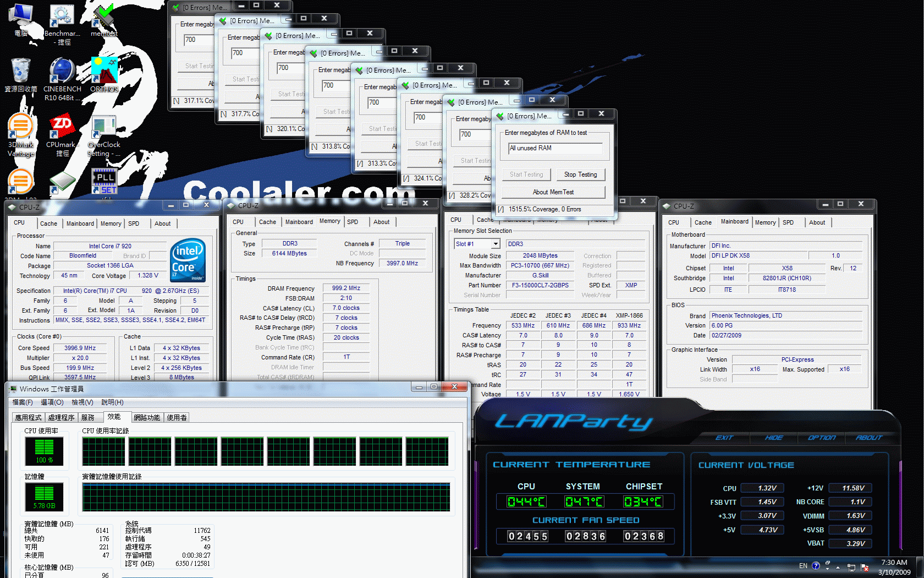Click part number 'F3-15000CL7-2GBPS' in SPD
Screen dimensions: 924x578
point(540,285)
